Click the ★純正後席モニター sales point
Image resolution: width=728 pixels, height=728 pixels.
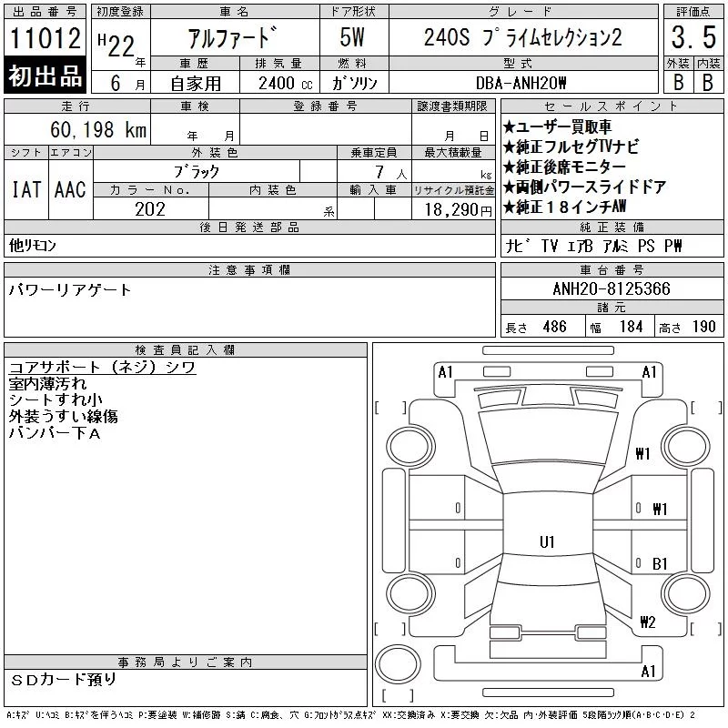click(564, 167)
